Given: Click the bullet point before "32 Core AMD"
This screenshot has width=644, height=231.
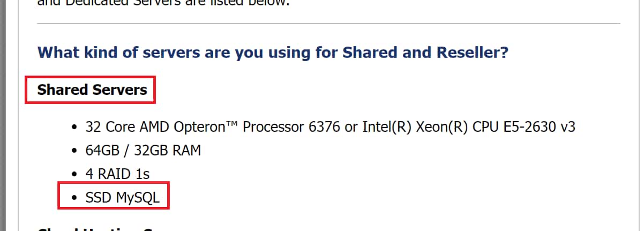Looking at the screenshot, I should pos(74,128).
